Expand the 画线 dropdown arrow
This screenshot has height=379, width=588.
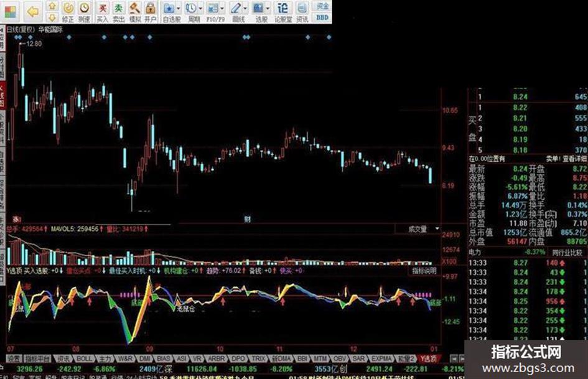pyautogui.click(x=245, y=8)
